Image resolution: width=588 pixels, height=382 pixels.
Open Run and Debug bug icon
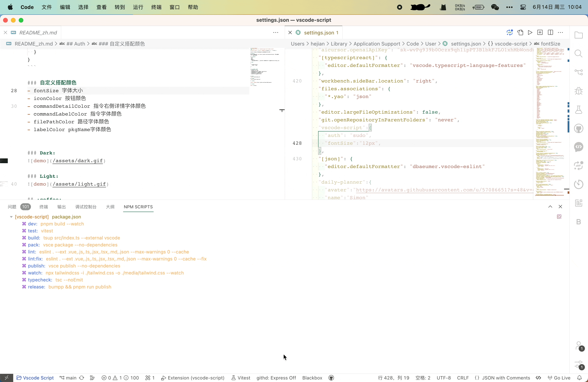click(x=579, y=91)
